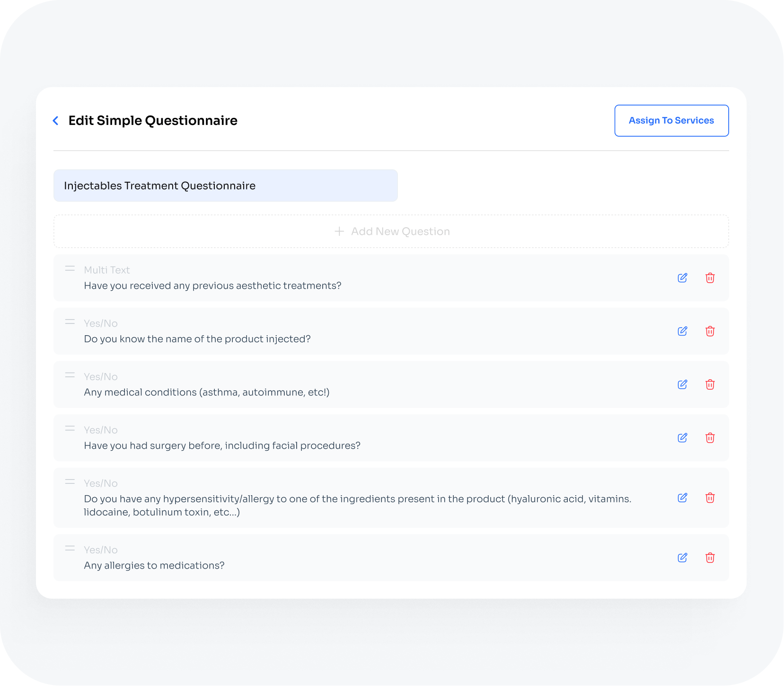This screenshot has width=784, height=686.
Task: Open Assign To Services
Action: click(671, 121)
